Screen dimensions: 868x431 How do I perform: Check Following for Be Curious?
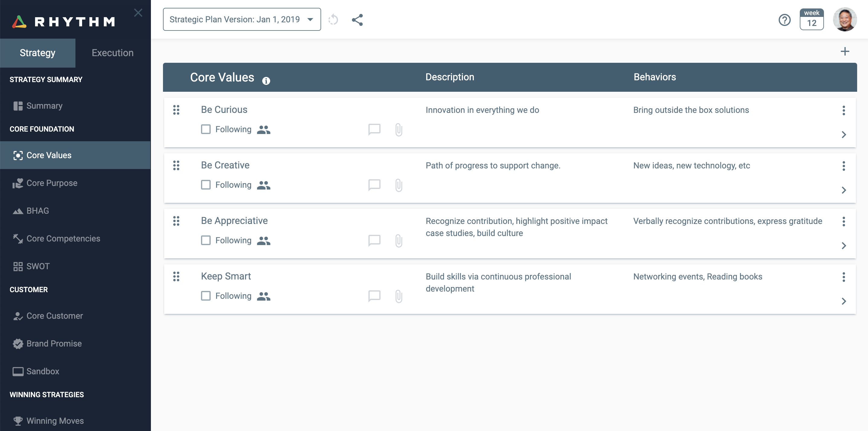pos(206,129)
